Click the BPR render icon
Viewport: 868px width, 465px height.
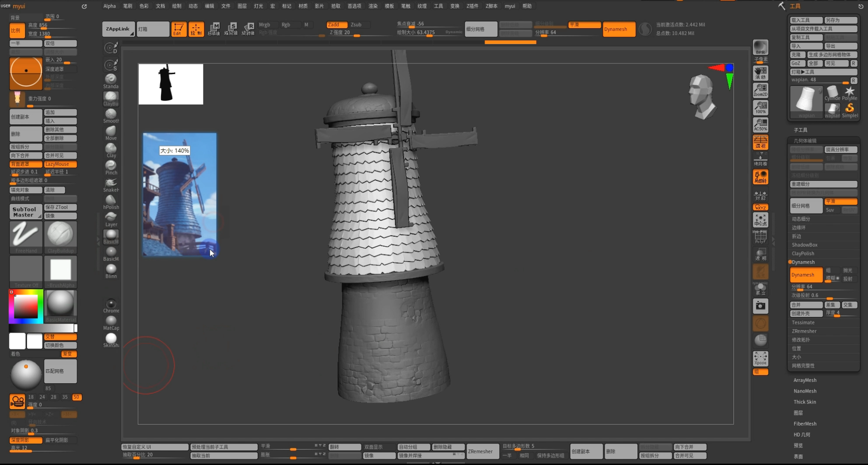760,47
